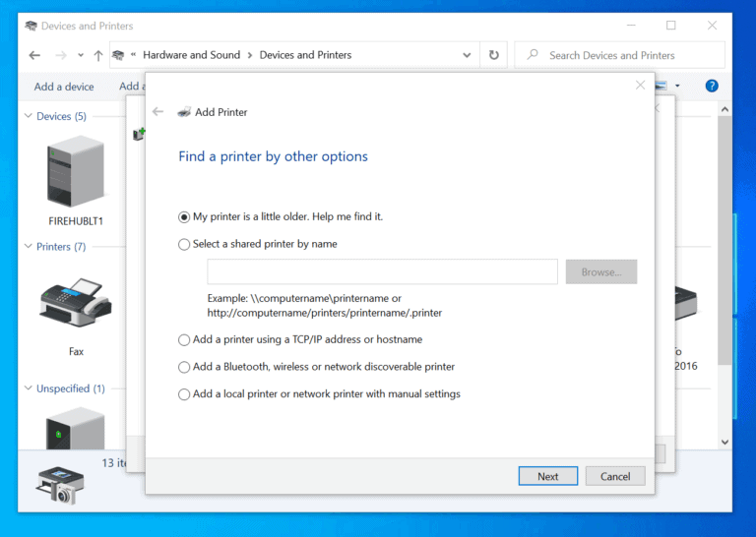This screenshot has height=537, width=756.
Task: Refresh the Devices and Printers view
Action: [x=494, y=55]
